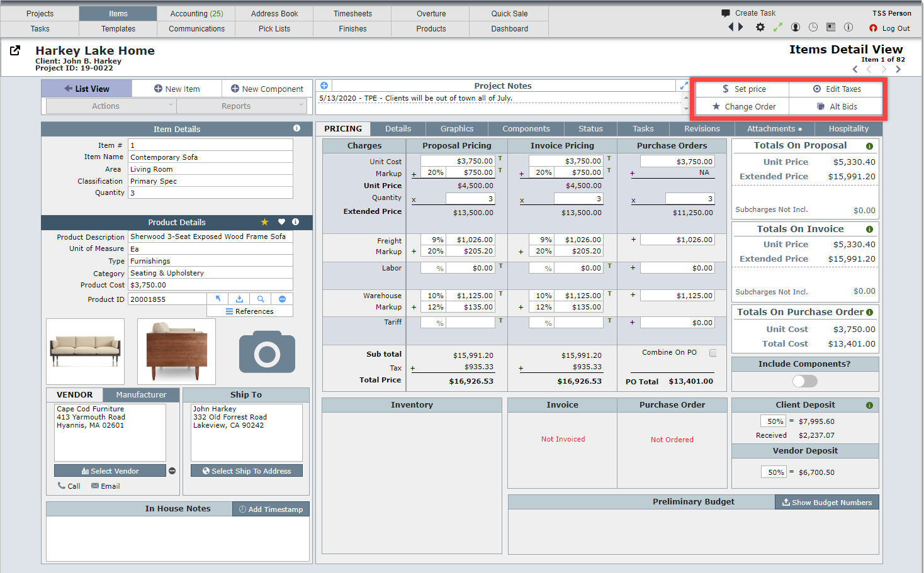Click Show Budget Numbers button
Viewport: 924px width, 573px height.
[827, 503]
